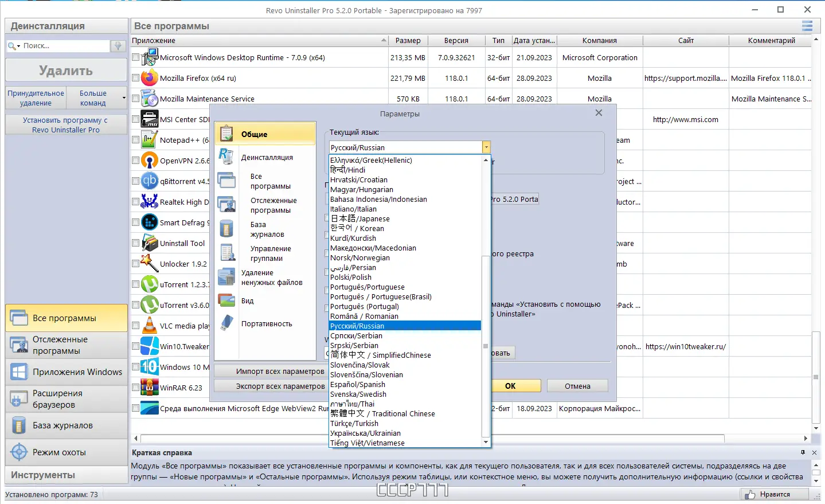
Task: Switch to Приложения Windows in the sidebar
Action: tap(67, 372)
